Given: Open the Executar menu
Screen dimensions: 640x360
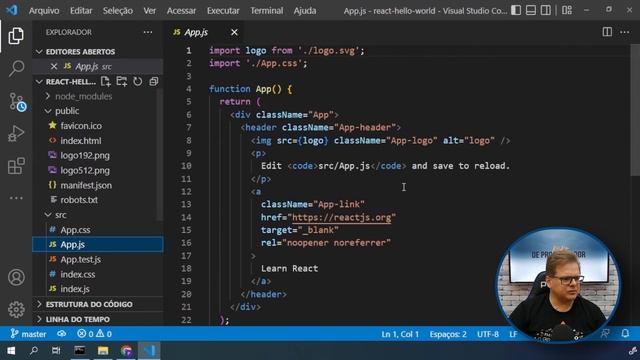Looking at the screenshot, I should coord(223,11).
